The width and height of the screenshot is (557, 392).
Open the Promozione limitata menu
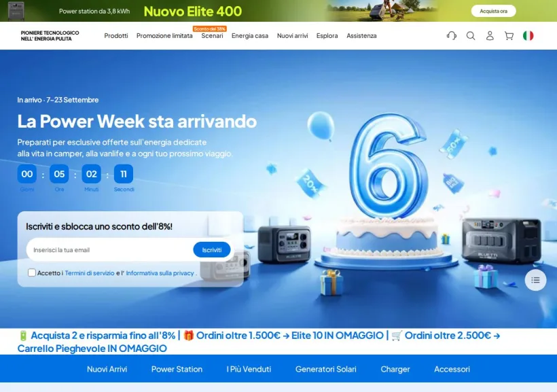pos(164,35)
